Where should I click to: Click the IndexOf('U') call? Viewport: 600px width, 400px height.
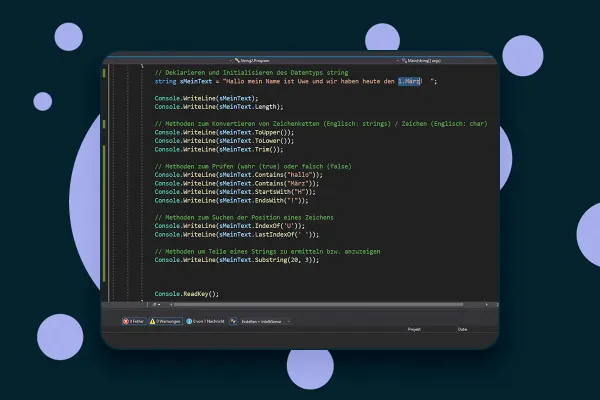coord(276,226)
